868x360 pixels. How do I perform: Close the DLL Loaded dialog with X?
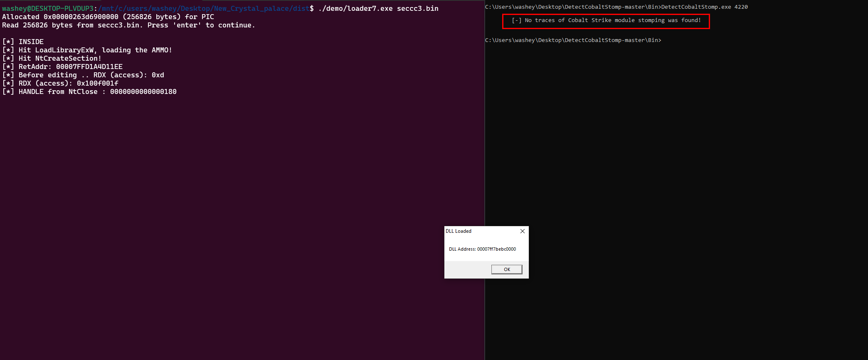point(523,231)
